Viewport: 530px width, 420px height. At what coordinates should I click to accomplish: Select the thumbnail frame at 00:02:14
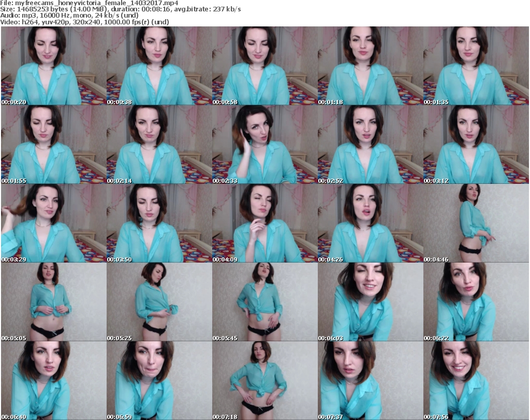click(159, 144)
